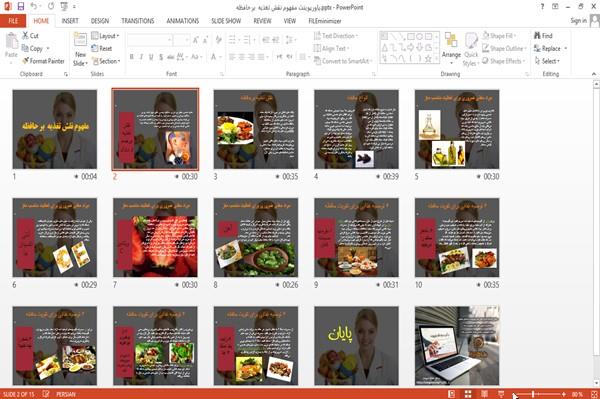
Task: Switch to the SLIDE SHOW tab
Action: click(x=226, y=21)
